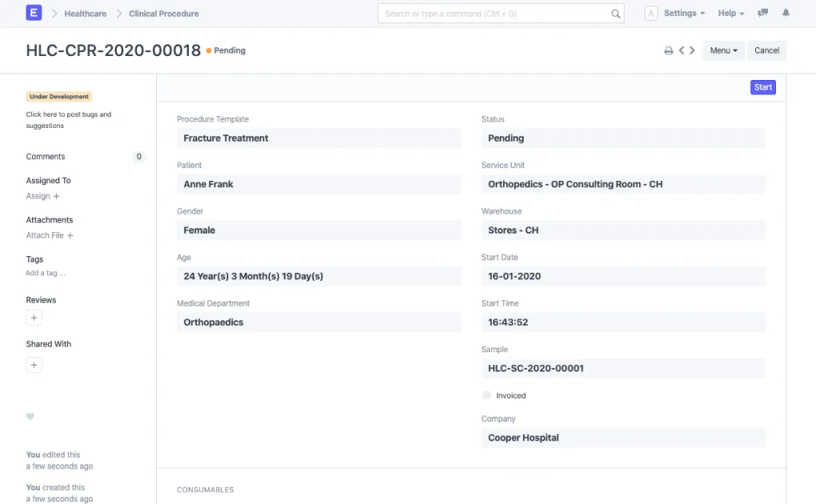Open the notifications bell
This screenshot has height=504, width=816.
(785, 13)
